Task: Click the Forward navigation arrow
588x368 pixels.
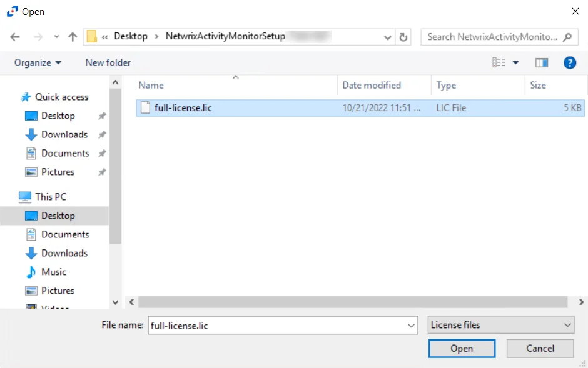Action: click(x=38, y=37)
